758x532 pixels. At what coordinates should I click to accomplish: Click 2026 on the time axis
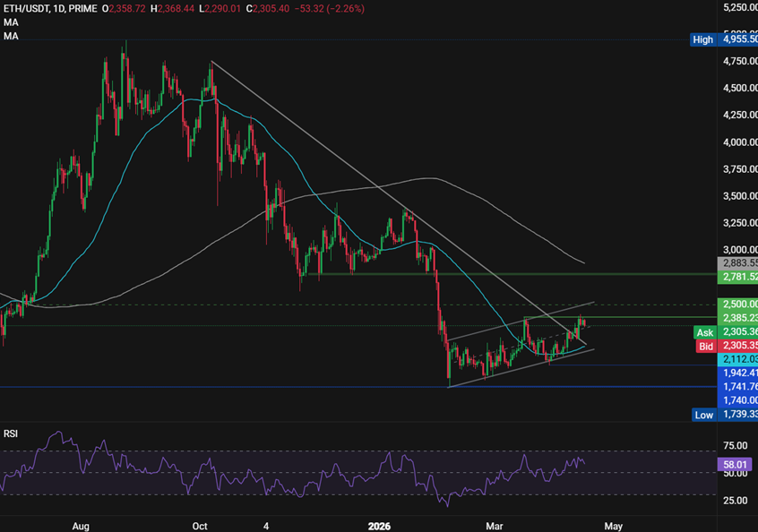point(380,527)
